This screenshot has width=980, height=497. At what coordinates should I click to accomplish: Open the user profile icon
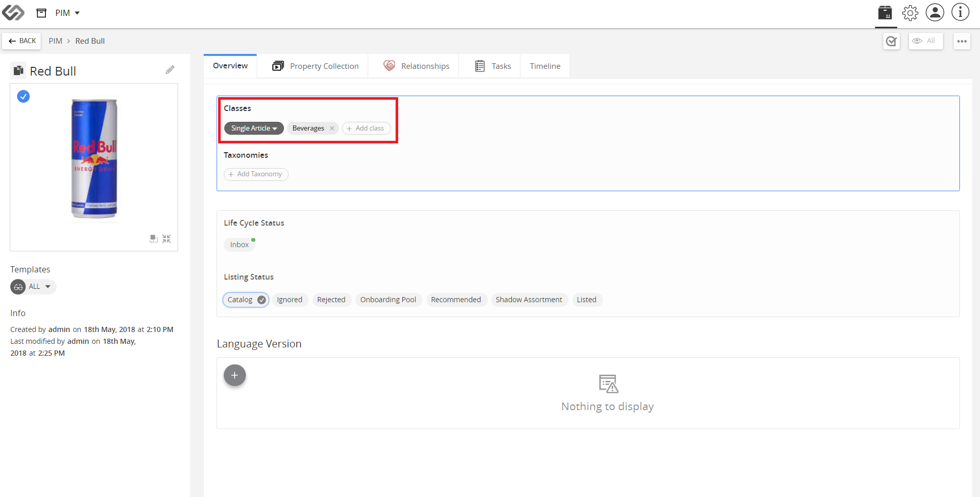pyautogui.click(x=935, y=12)
